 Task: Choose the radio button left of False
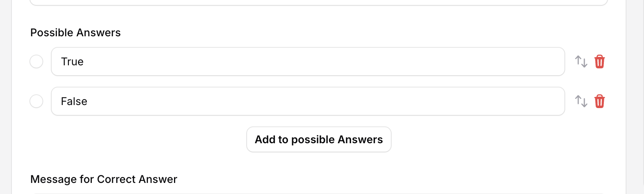pos(36,101)
